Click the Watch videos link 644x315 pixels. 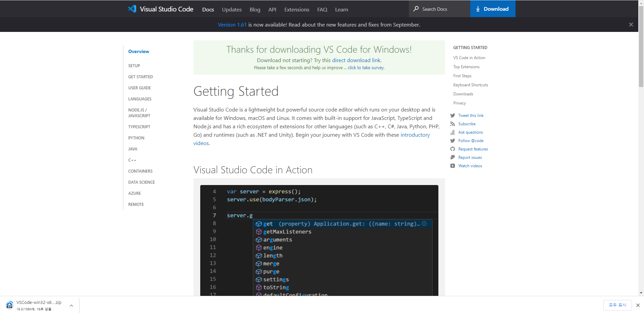470,166
